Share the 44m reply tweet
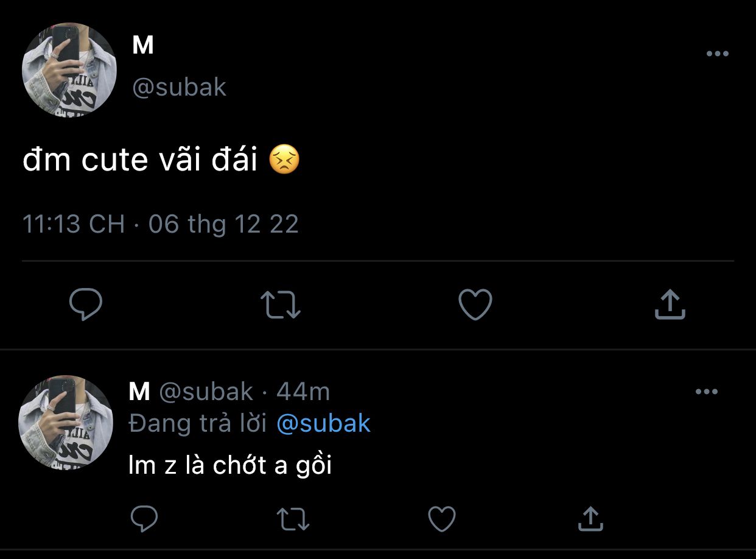Image resolution: width=756 pixels, height=559 pixels. coord(590,519)
